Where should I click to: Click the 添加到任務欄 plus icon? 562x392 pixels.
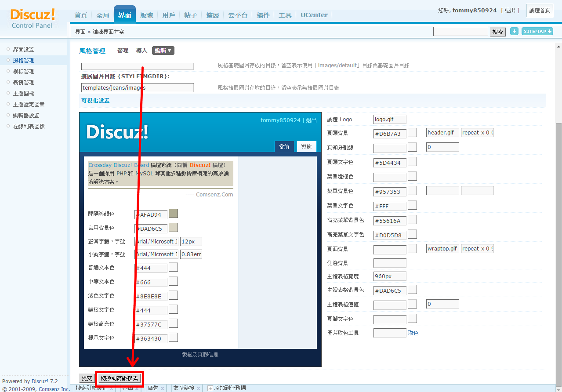210,388
